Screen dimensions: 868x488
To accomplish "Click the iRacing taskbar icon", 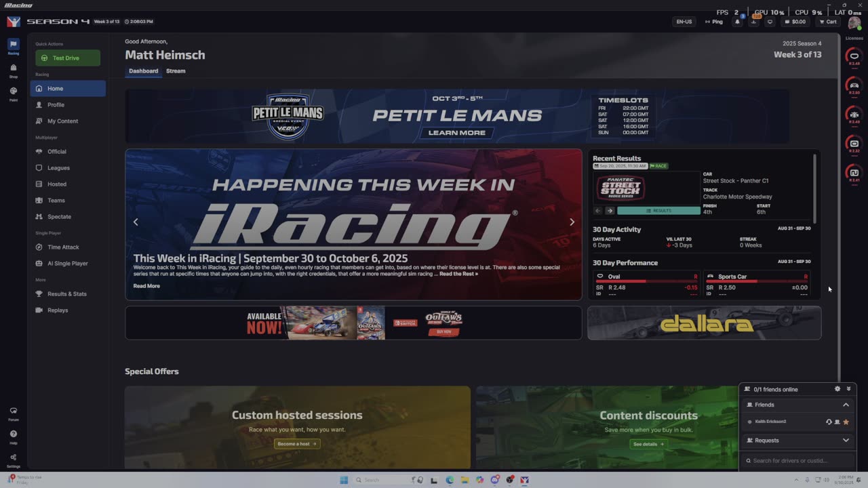I will point(525,480).
